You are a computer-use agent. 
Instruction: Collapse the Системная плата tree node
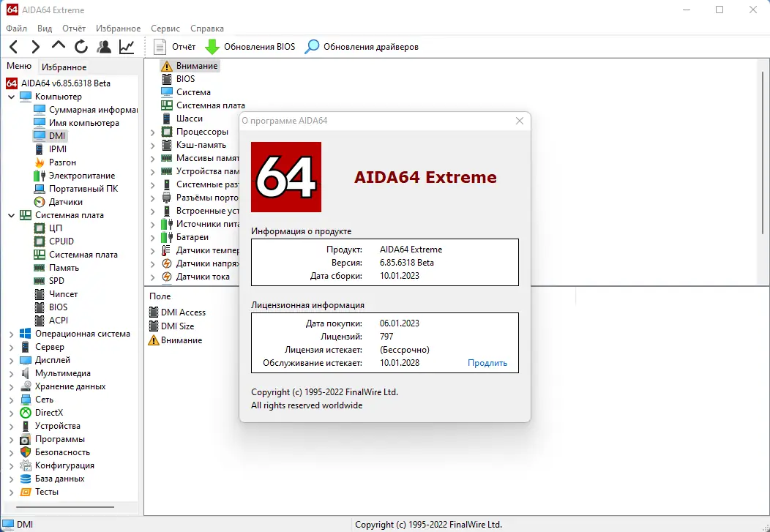11,215
